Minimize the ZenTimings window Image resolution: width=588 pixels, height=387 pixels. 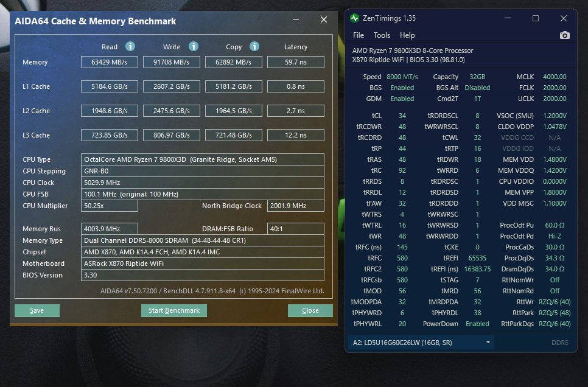point(507,18)
